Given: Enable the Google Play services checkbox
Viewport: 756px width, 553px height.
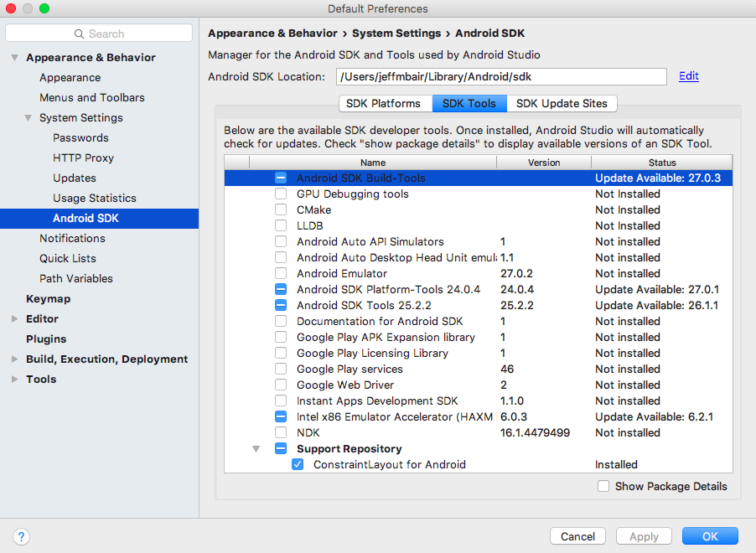Looking at the screenshot, I should pyautogui.click(x=281, y=369).
